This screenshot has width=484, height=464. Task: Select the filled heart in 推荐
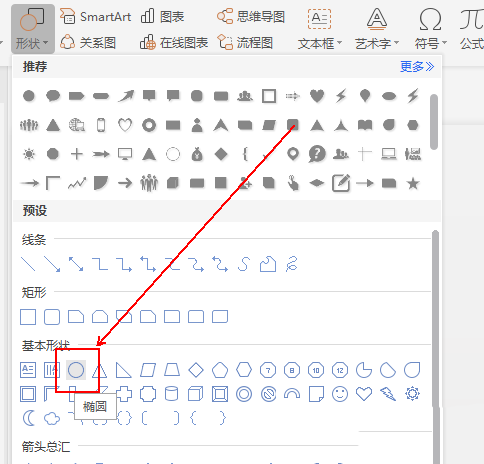pos(317,96)
